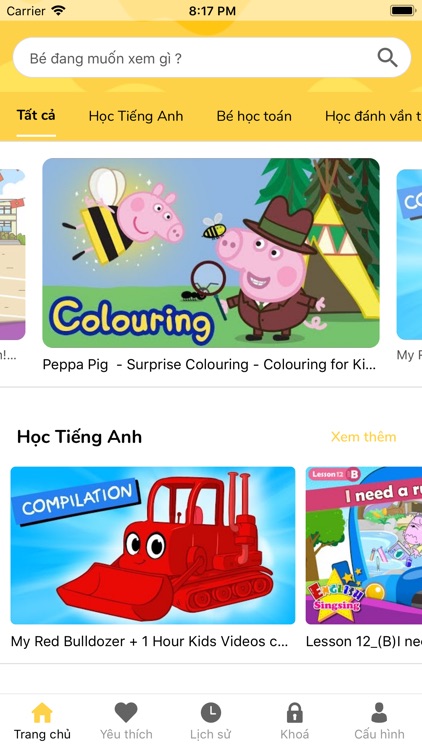The image size is (422, 750).
Task: Open the Khoá lock icon
Action: tap(295, 713)
